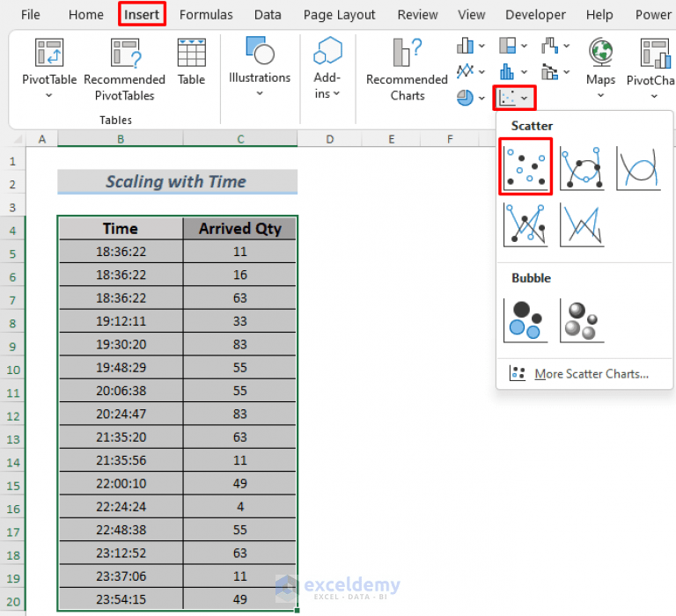Expand the scatter chart dropdown arrow

(x=525, y=99)
